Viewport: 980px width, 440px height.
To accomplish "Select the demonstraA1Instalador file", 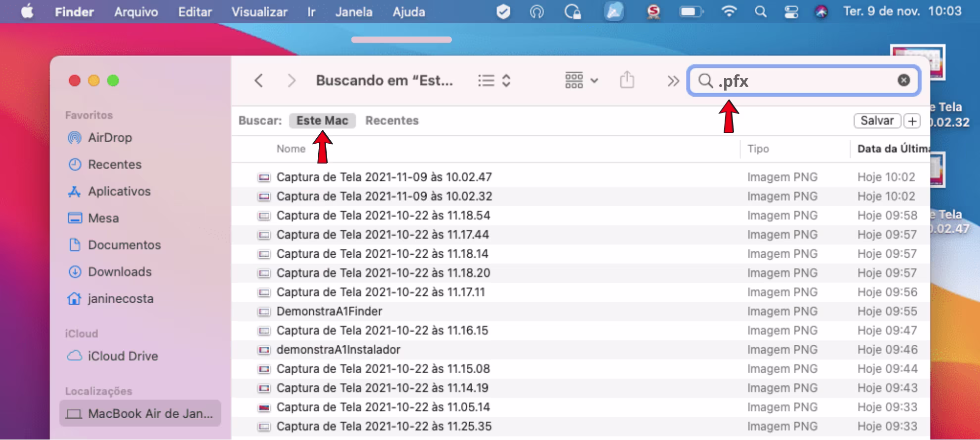I will coord(581,350).
